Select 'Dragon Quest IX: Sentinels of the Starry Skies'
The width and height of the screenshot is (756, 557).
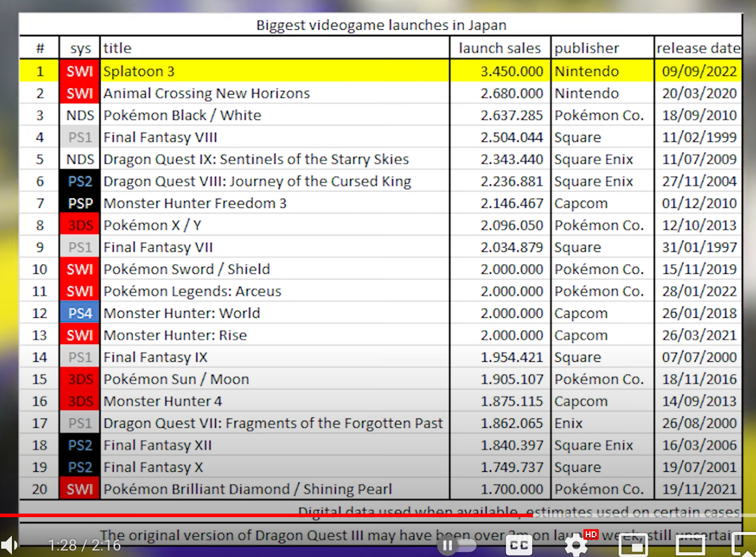coord(256,159)
